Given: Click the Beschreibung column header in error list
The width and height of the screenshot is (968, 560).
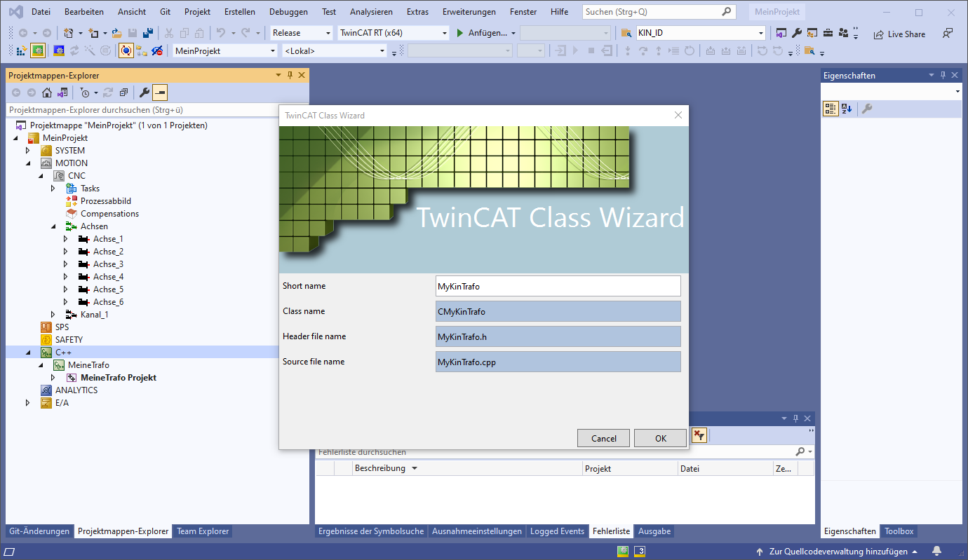Looking at the screenshot, I should (468, 468).
